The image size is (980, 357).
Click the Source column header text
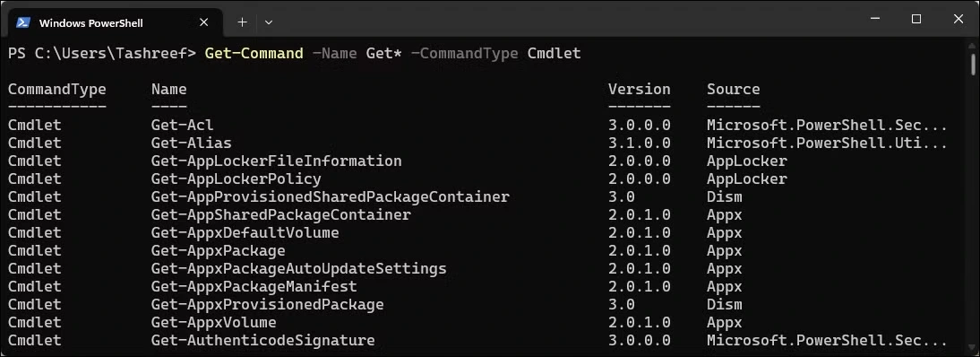click(733, 90)
